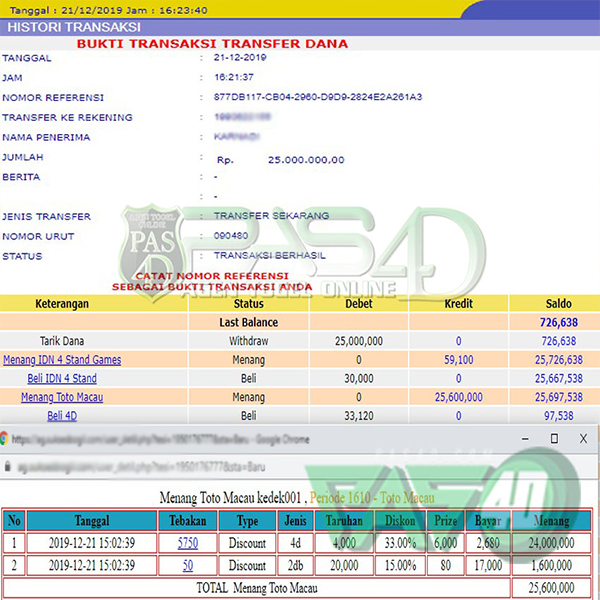
Task: Click the Chrome icon in popup title bar
Action: pyautogui.click(x=4, y=439)
